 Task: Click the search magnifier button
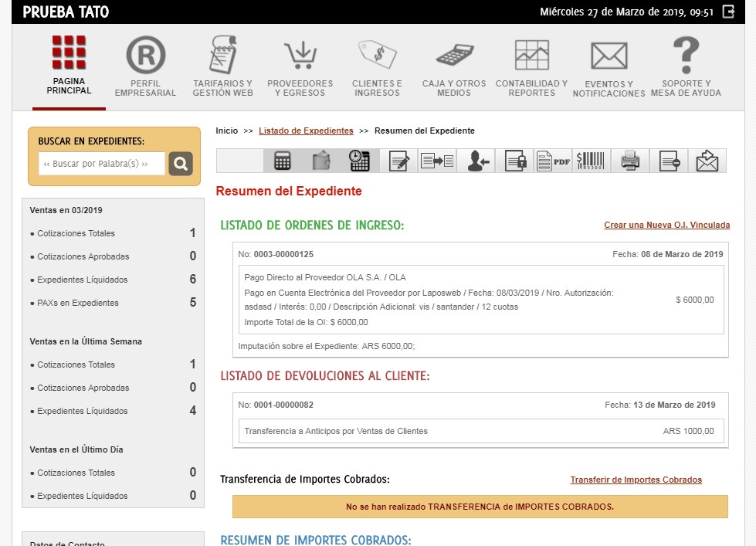pos(181,164)
